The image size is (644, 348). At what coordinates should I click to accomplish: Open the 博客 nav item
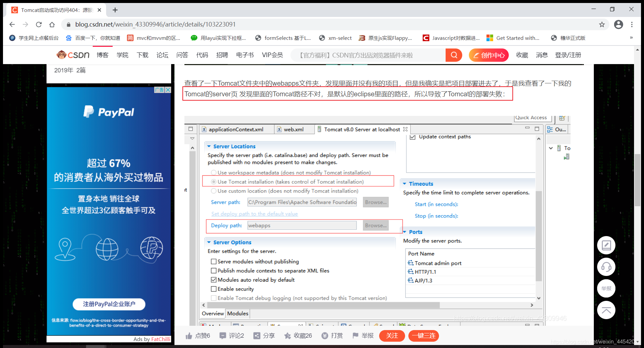[102, 55]
